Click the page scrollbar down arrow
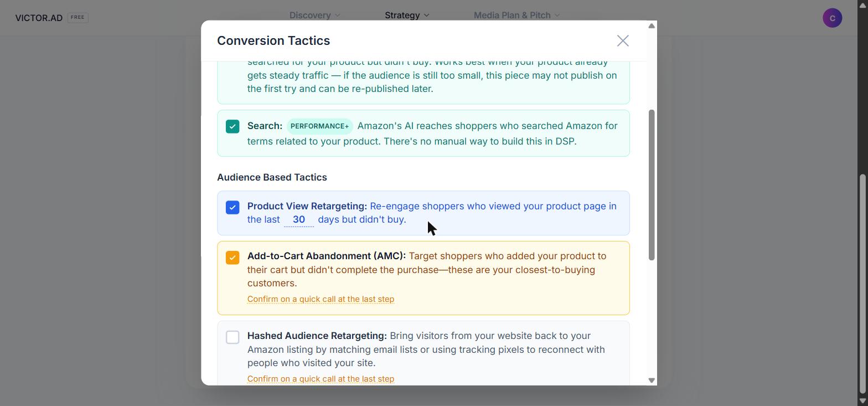Screen dimensions: 868x406 click(x=862, y=400)
